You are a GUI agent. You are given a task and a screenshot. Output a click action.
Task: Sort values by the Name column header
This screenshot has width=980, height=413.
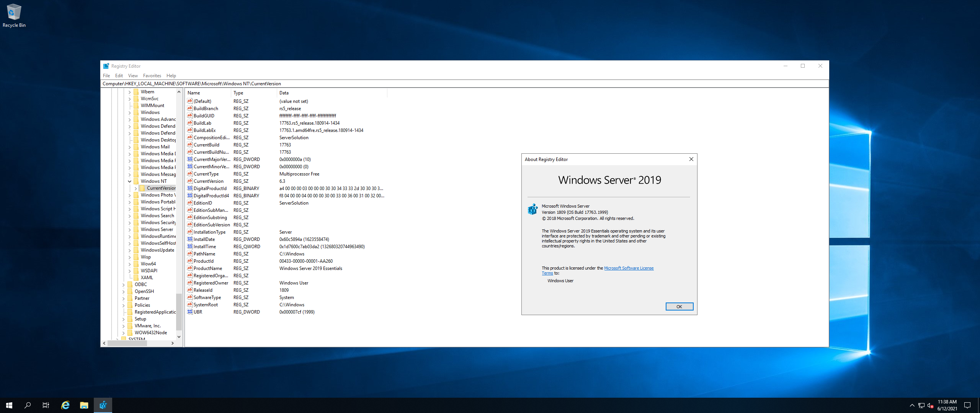[x=208, y=93]
